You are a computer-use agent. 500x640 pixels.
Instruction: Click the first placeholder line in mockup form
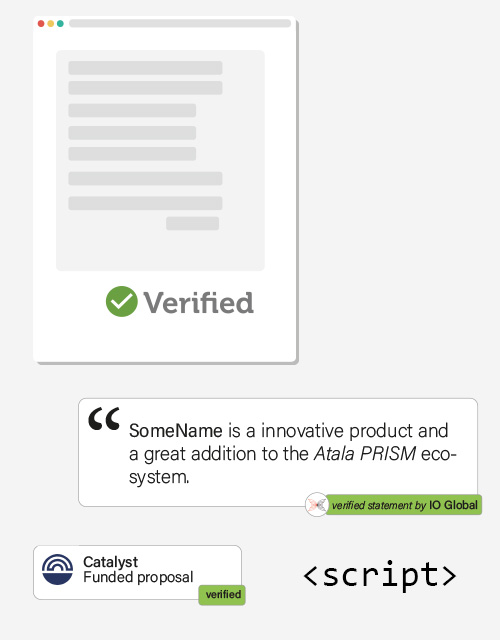pyautogui.click(x=145, y=68)
